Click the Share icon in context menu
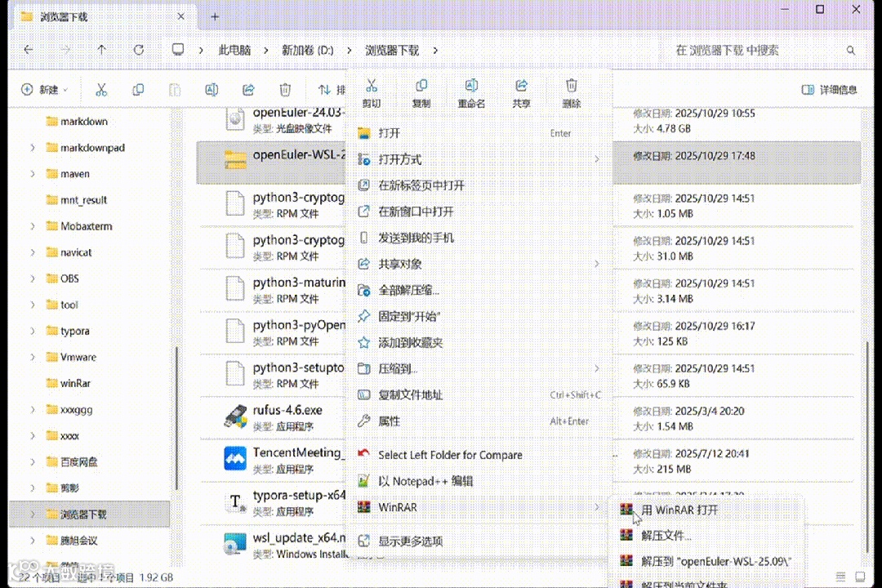Image resolution: width=882 pixels, height=588 pixels. click(521, 86)
